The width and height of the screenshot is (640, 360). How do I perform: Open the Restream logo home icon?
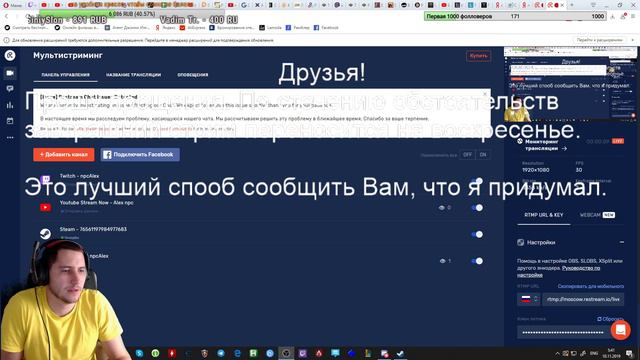[10, 55]
